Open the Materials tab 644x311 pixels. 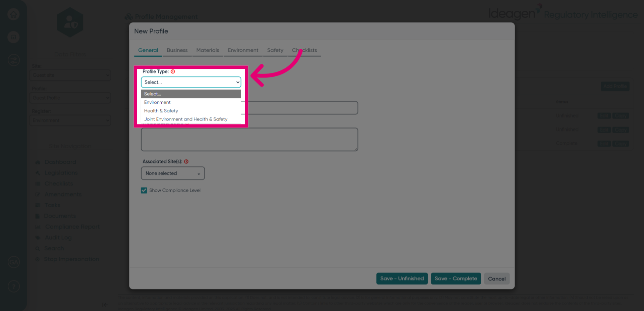208,50
